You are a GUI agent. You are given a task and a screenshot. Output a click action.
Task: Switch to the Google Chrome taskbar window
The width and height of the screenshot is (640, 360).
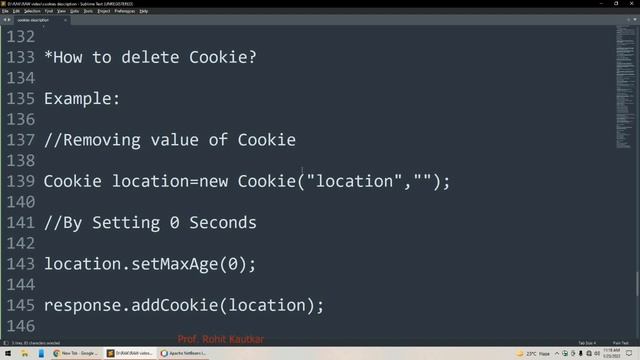[x=76, y=353]
